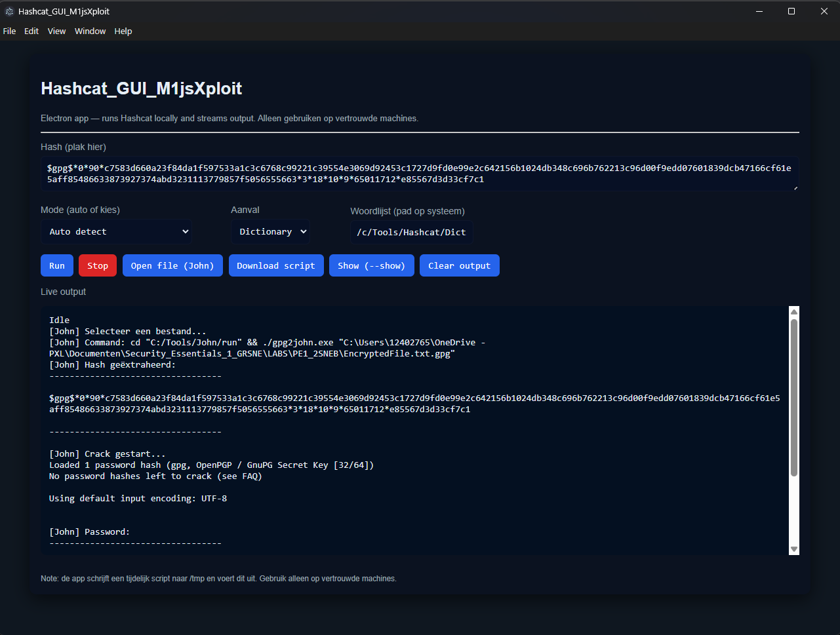Click '[John] Selecteer een bestand...' output line
Image resolution: width=840 pixels, height=635 pixels.
pyautogui.click(x=128, y=331)
